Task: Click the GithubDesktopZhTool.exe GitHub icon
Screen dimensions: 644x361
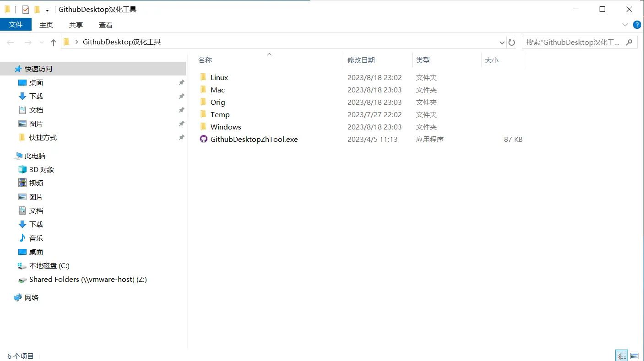Action: tap(204, 139)
